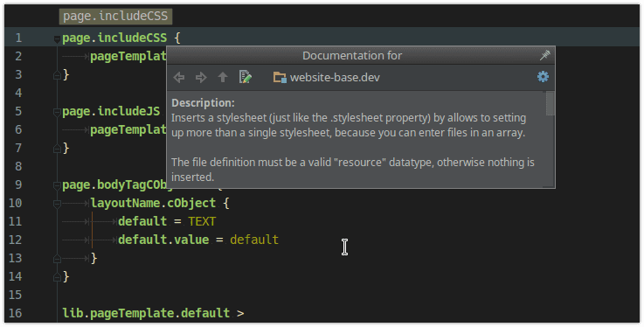Screen dimensions: 644x327
Task: Click website-base.dev text in popup toolbar
Action: pos(335,77)
